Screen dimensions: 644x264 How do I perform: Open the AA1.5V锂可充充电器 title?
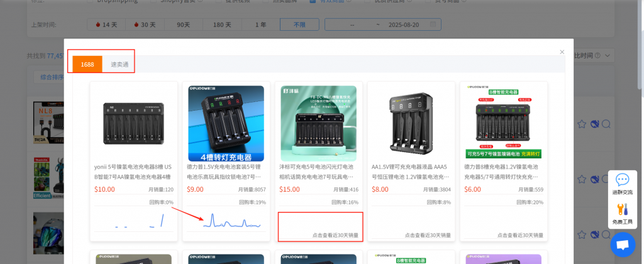click(410, 172)
